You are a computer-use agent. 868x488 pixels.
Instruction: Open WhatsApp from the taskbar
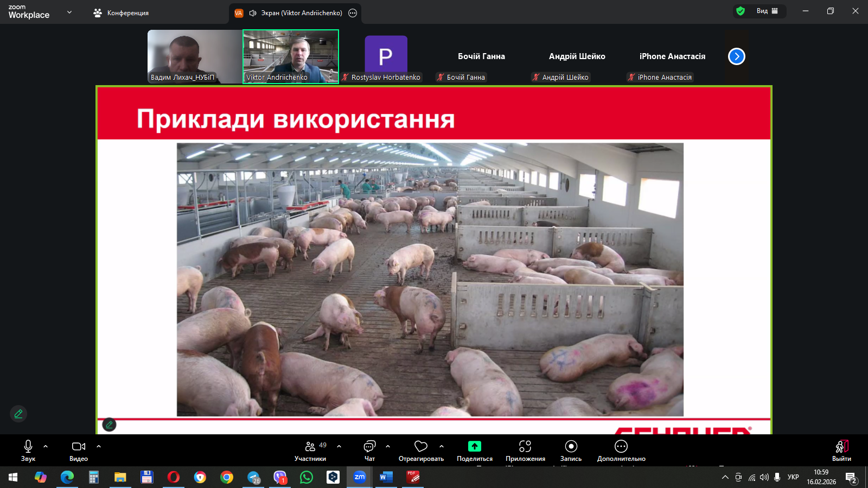point(307,477)
